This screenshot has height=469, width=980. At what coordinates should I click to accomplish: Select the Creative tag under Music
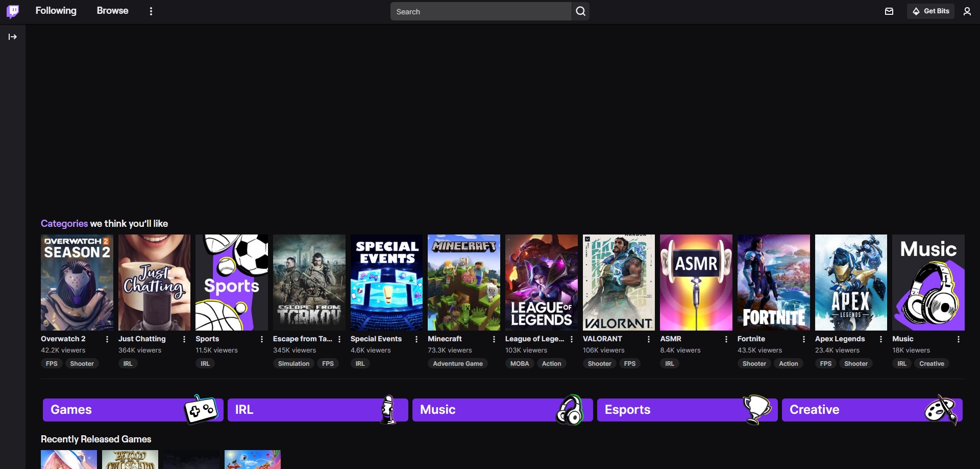tap(932, 364)
